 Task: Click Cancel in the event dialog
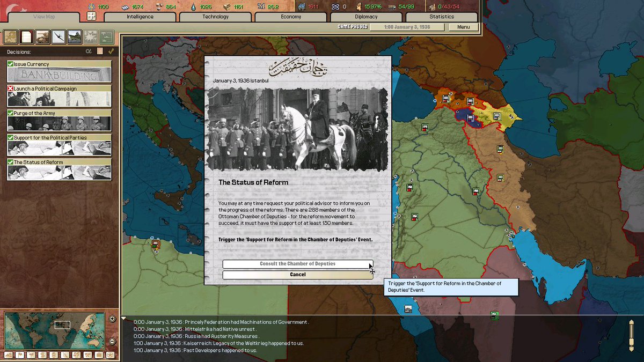[x=298, y=275]
